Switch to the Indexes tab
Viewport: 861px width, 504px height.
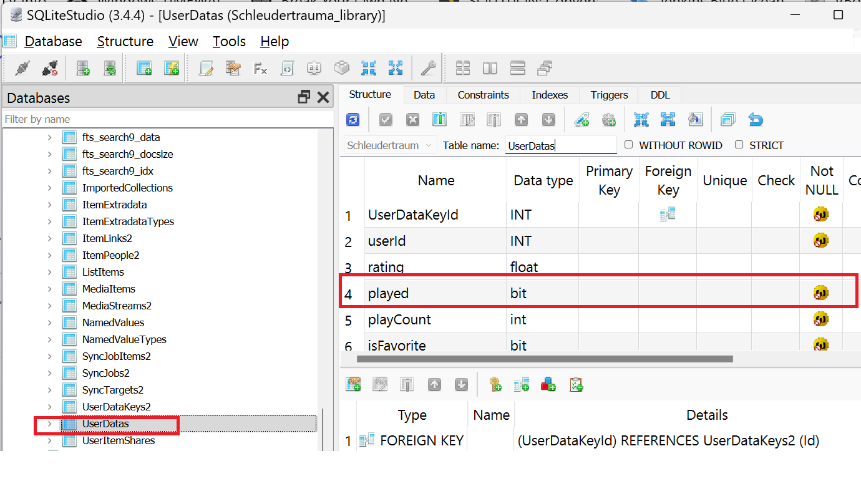(x=550, y=95)
